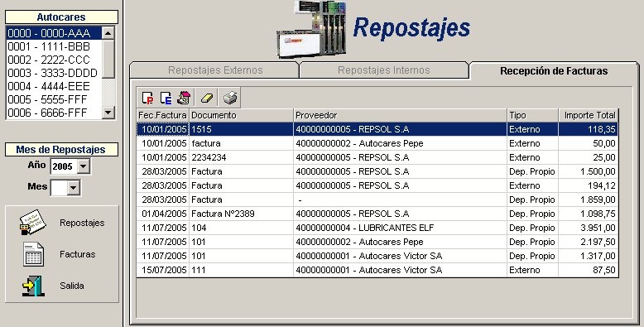Click the Autocares list scroll-down arrow
Image resolution: width=644 pixels, height=327 pixels.
108,112
